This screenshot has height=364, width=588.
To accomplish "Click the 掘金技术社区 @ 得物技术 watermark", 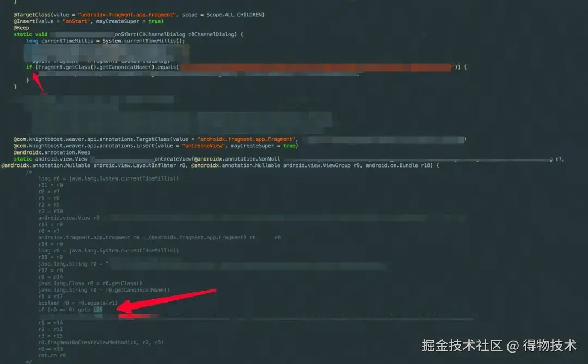I will click(499, 346).
